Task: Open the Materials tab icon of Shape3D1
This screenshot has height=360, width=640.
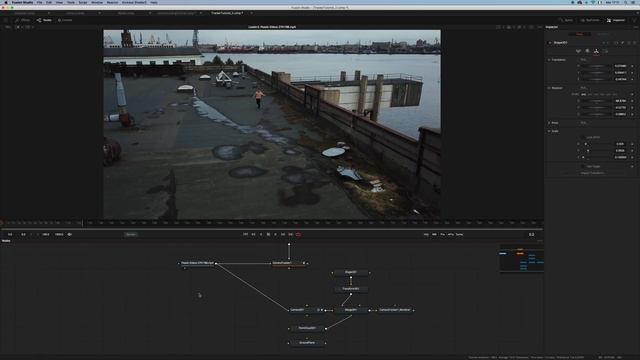Action: coord(587,51)
